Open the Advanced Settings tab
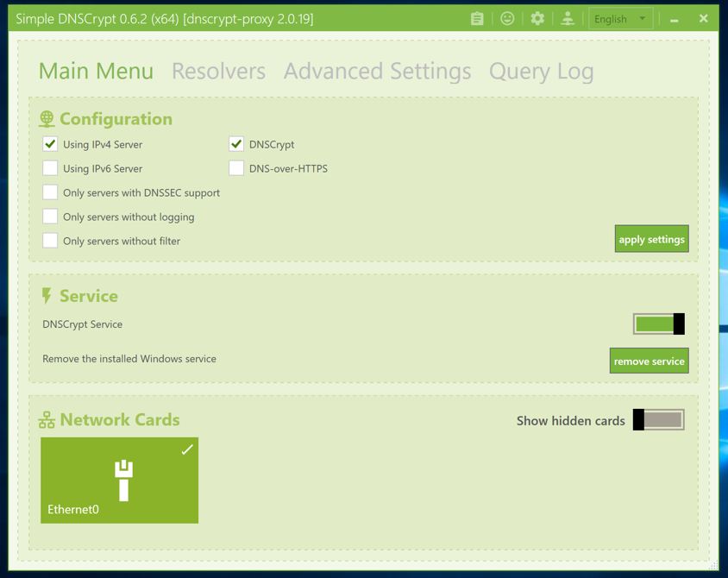The image size is (728, 578). tap(378, 72)
